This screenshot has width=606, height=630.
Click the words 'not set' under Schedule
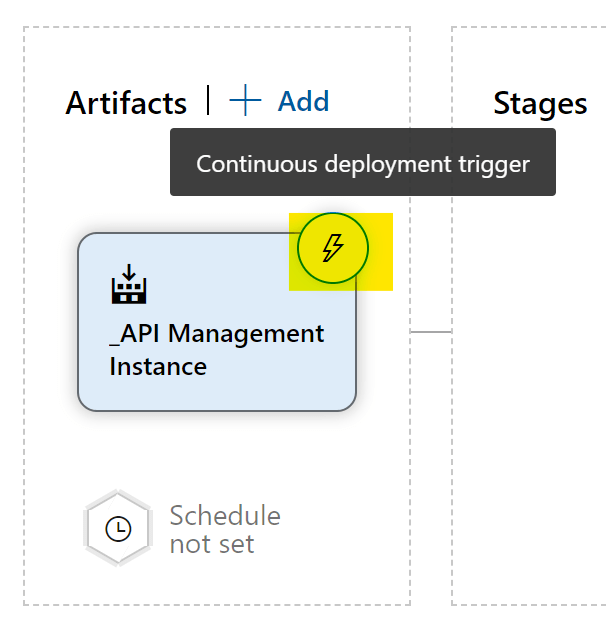pyautogui.click(x=212, y=544)
